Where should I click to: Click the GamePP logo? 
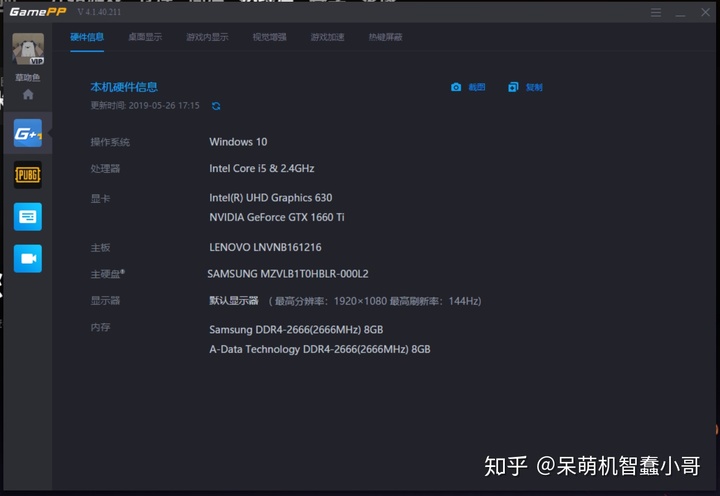click(x=38, y=12)
